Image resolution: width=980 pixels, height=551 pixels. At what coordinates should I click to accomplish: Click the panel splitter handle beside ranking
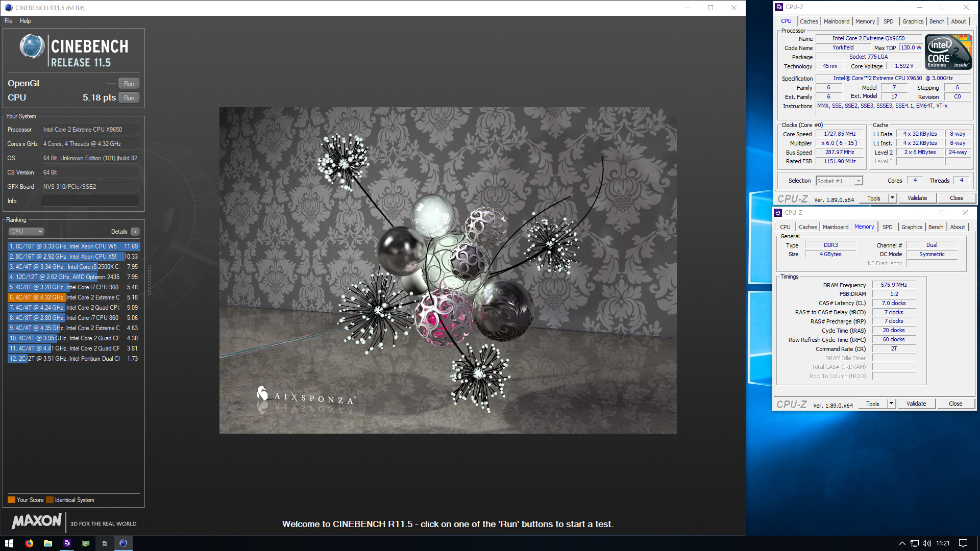(x=149, y=281)
